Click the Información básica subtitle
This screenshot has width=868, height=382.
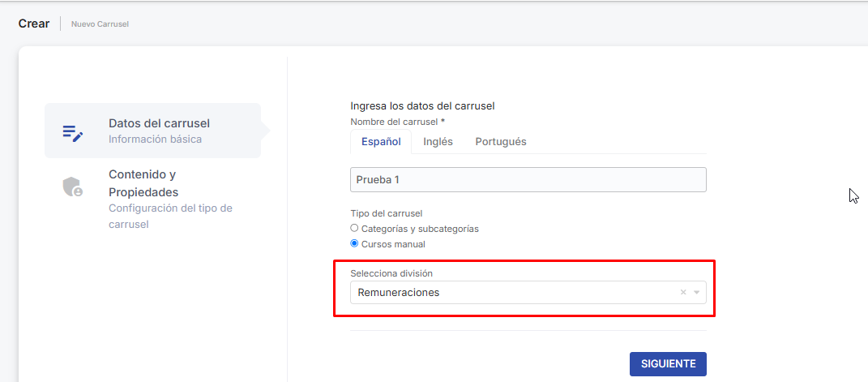click(x=155, y=139)
